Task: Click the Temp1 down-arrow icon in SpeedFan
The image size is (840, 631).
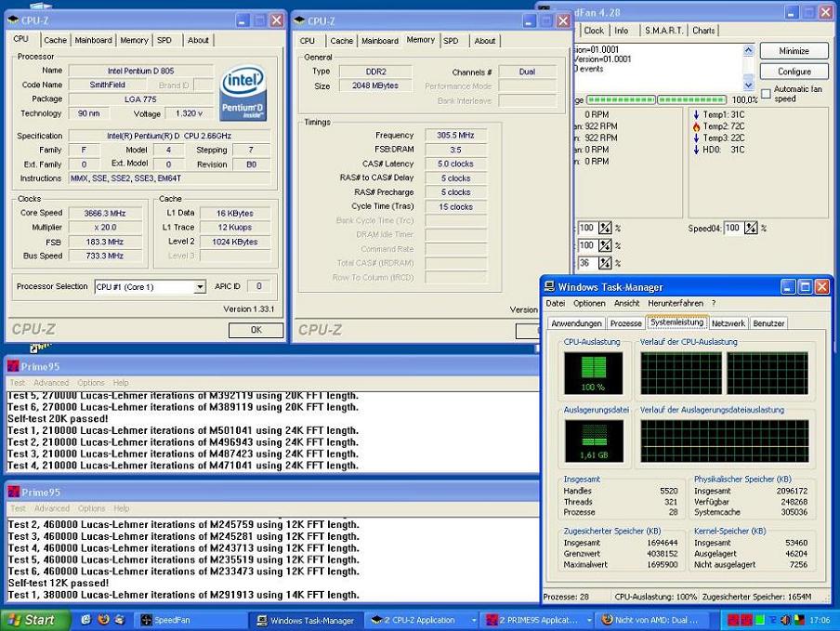Action: 696,114
